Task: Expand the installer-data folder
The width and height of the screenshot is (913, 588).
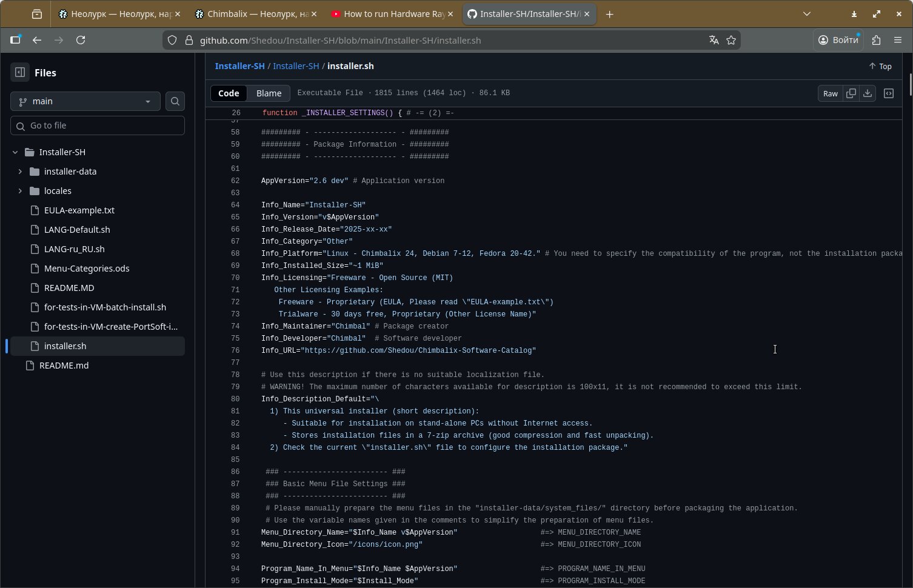Action: [x=20, y=172]
